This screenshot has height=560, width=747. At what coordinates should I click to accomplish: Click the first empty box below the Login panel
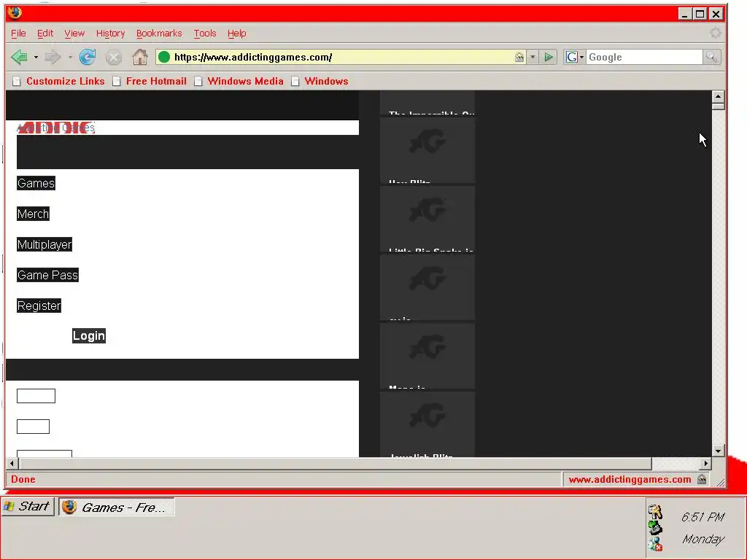tap(36, 396)
